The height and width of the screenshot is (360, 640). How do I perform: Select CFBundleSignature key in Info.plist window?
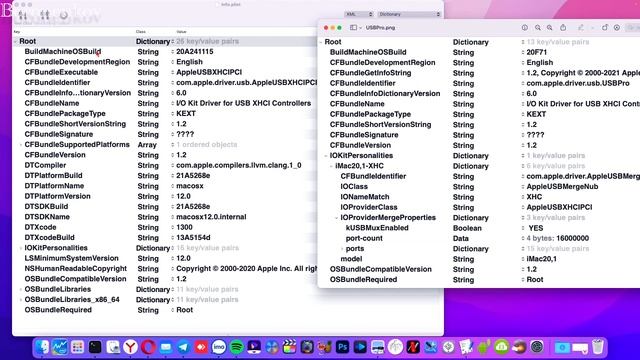(58, 134)
